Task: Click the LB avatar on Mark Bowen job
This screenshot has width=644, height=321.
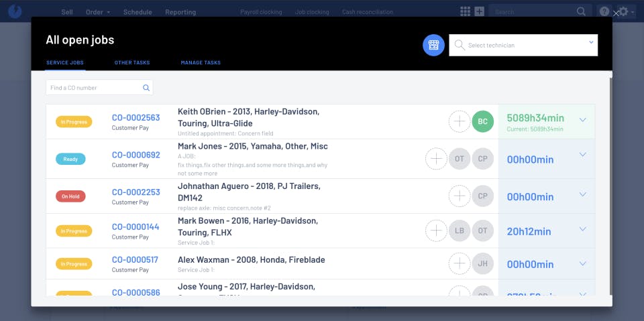Action: [459, 231]
